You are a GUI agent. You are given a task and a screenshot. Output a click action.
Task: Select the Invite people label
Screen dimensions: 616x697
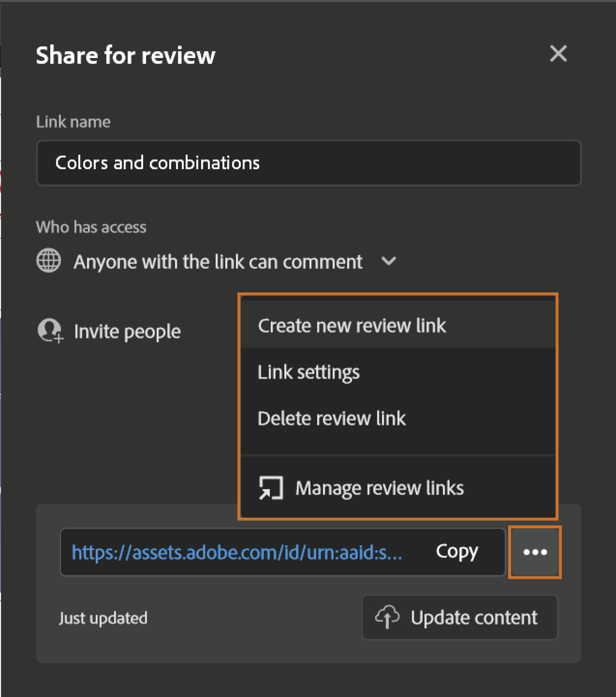(127, 331)
